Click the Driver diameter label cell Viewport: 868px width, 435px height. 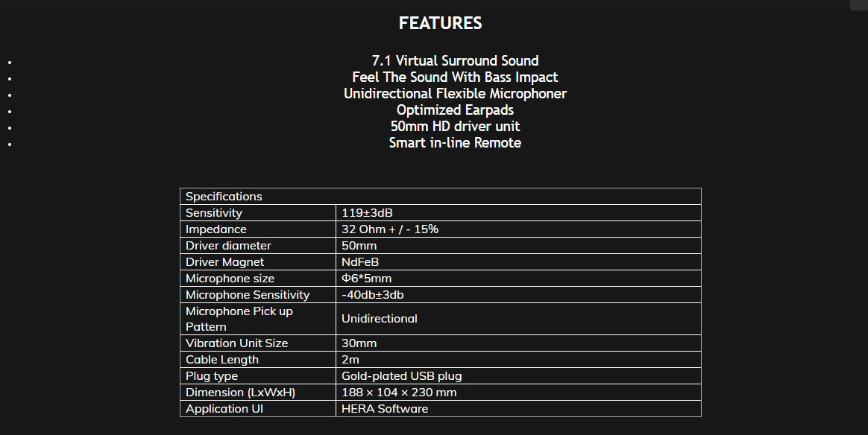pyautogui.click(x=258, y=245)
